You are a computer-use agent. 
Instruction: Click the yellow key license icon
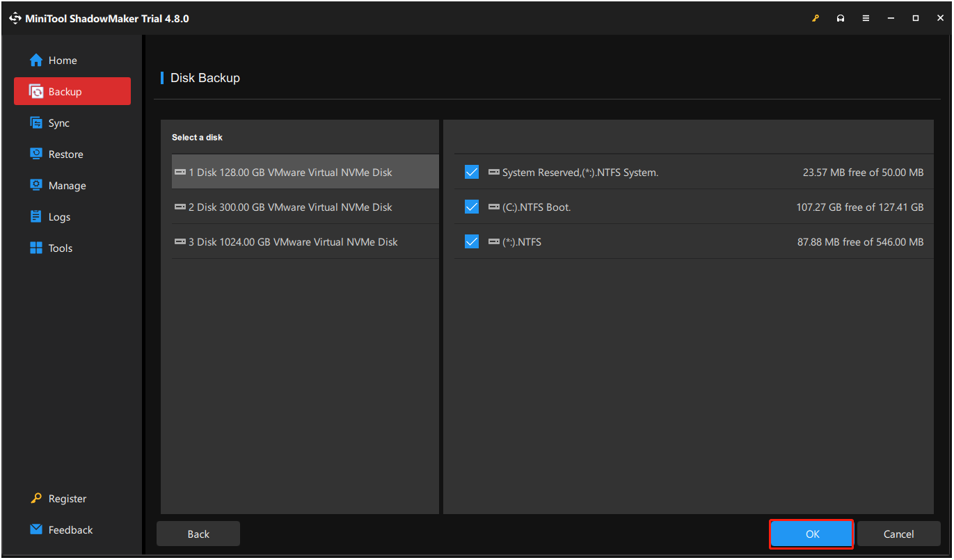coord(815,18)
